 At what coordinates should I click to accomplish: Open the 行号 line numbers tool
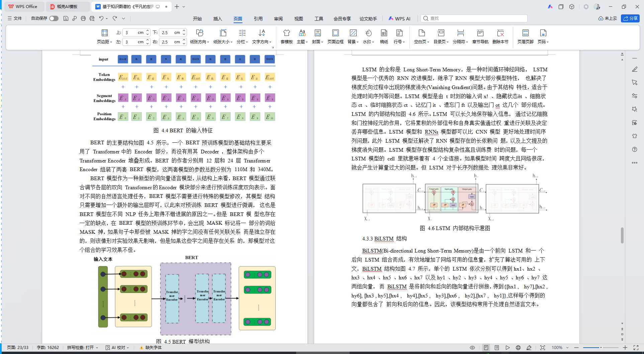click(x=399, y=37)
